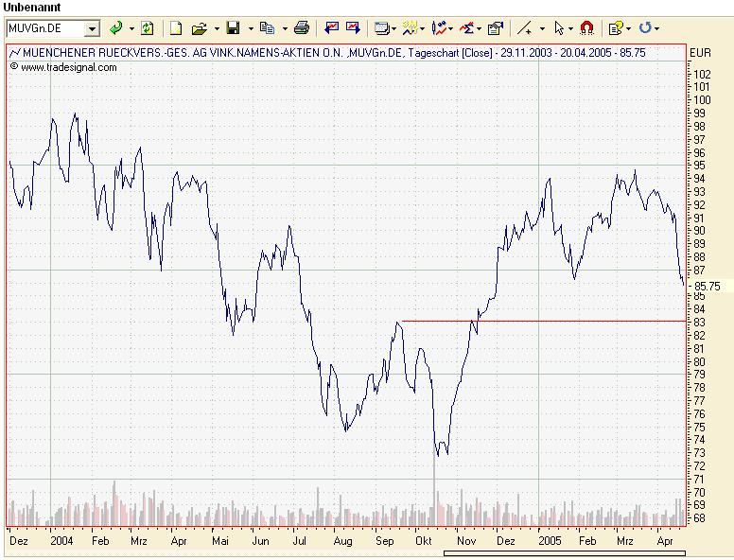This screenshot has height=560, width=734.
Task: Save chart with the floppy disk icon
Action: click(x=233, y=28)
